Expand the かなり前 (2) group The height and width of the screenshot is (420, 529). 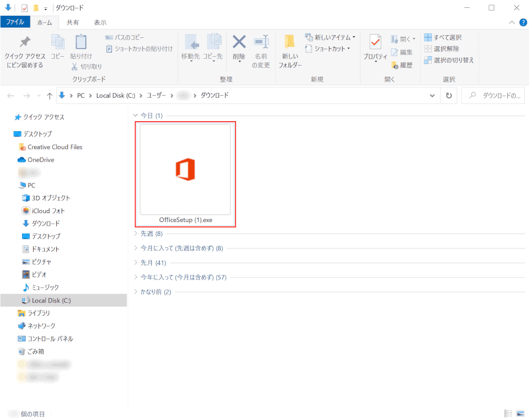click(136, 291)
